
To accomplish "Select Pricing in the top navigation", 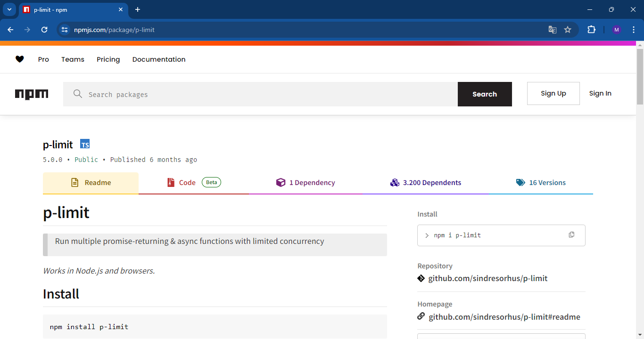I will pos(108,59).
